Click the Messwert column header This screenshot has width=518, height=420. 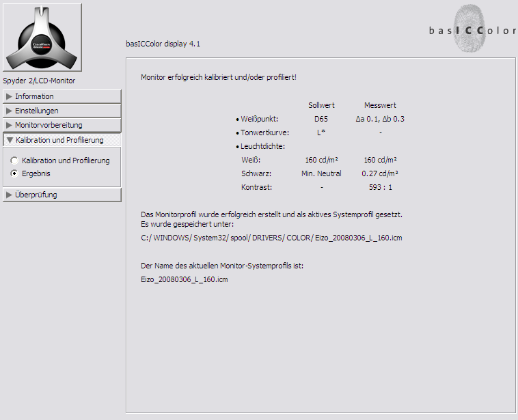pyautogui.click(x=380, y=105)
